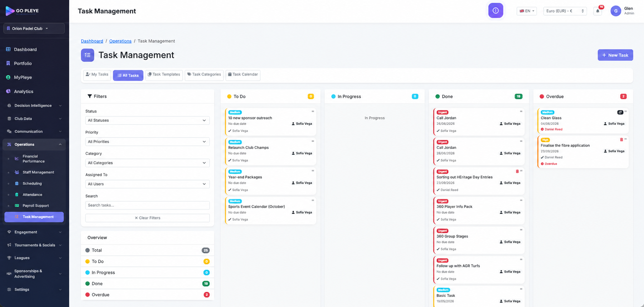Open the info icon button in header
The height and width of the screenshot is (307, 644).
coord(496,11)
